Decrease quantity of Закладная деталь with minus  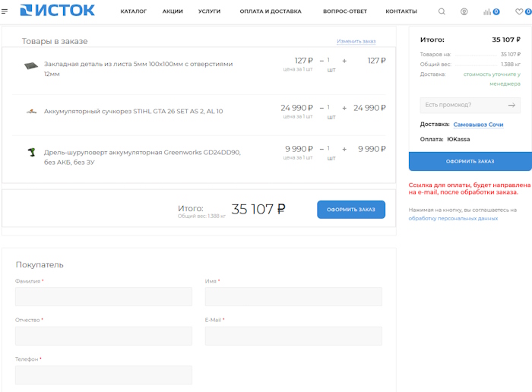click(x=321, y=60)
